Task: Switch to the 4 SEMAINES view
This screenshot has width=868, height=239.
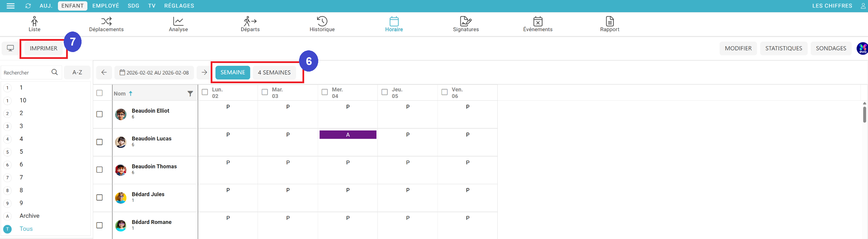Action: (x=274, y=73)
